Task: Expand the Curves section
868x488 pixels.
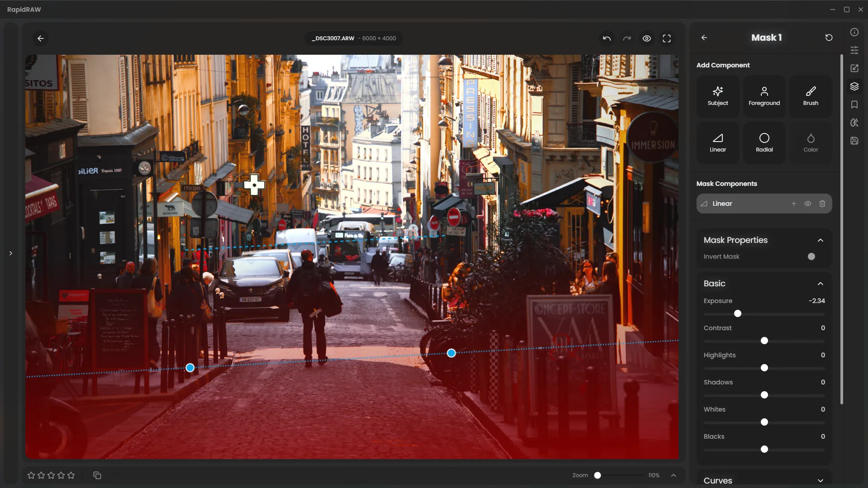Action: 820,480
